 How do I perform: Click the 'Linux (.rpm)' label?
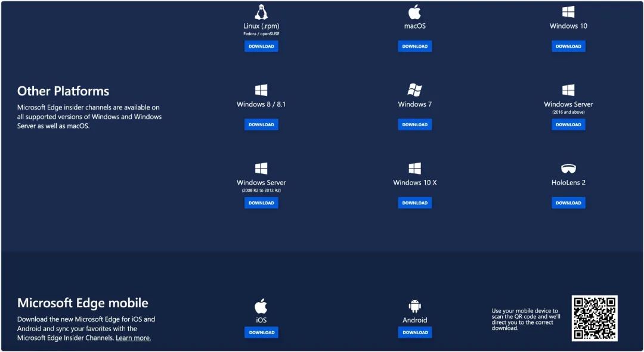point(261,26)
